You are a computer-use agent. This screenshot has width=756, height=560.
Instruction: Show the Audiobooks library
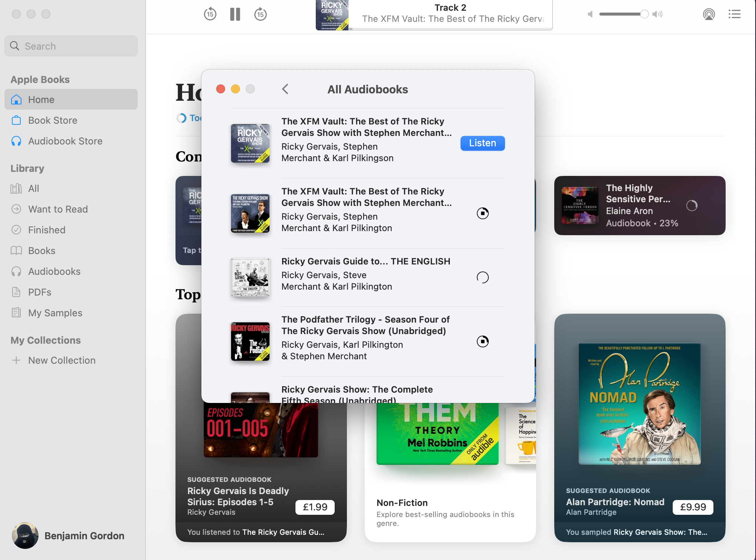point(54,271)
